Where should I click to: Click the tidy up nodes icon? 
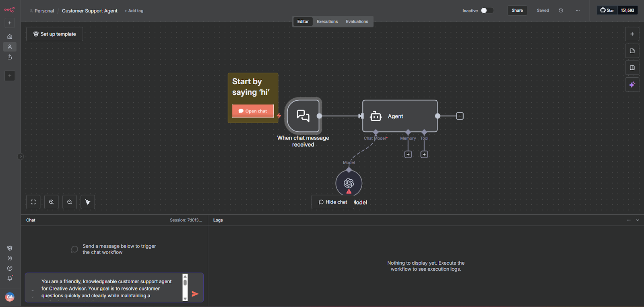[88, 202]
